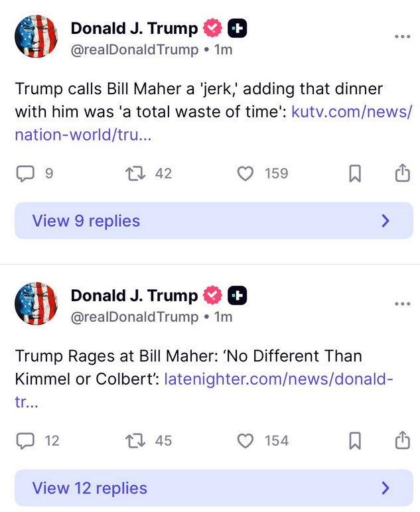Viewport: 420px width, 512px height.
Task: Open three-dot menu on second post
Action: pos(402,304)
